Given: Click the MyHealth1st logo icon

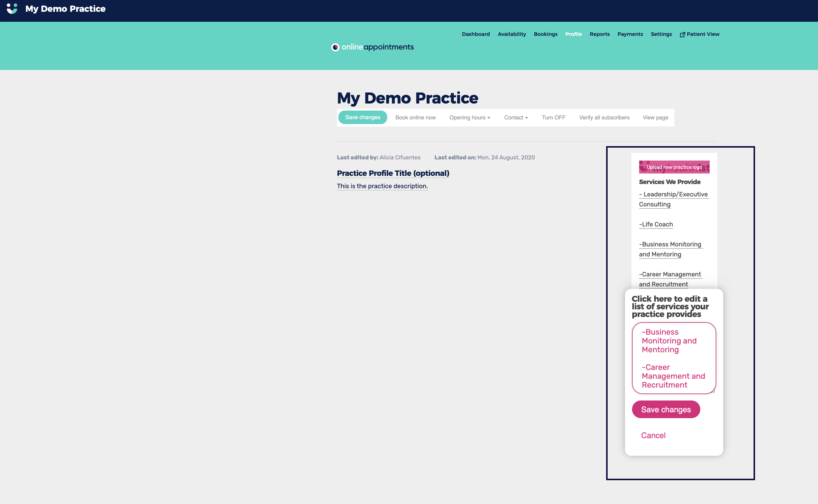Looking at the screenshot, I should pyautogui.click(x=12, y=9).
